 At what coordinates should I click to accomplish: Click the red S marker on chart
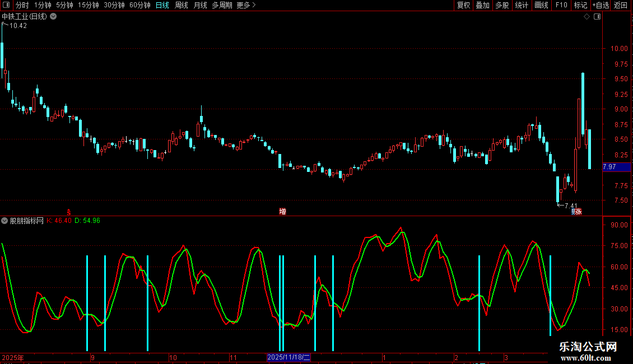(x=68, y=212)
